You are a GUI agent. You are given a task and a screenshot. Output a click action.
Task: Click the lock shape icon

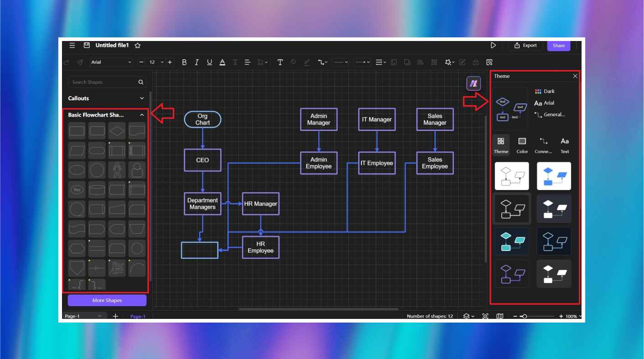pyautogui.click(x=476, y=62)
